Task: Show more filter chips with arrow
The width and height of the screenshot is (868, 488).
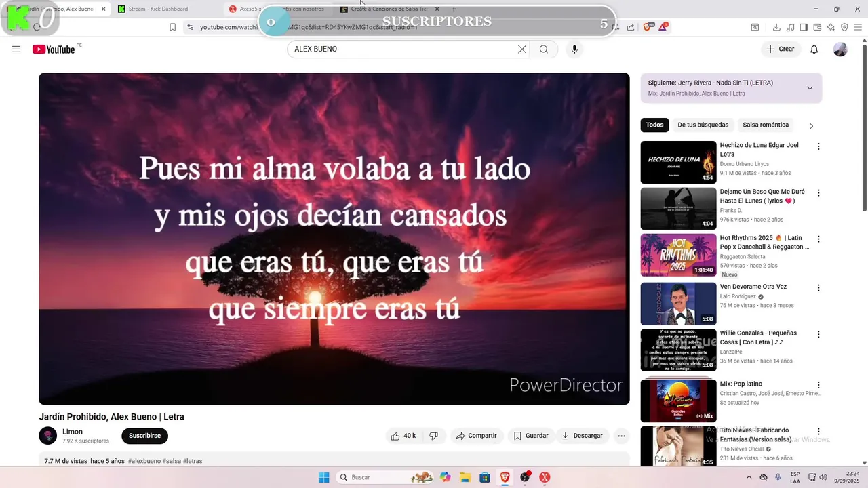Action: [x=811, y=125]
